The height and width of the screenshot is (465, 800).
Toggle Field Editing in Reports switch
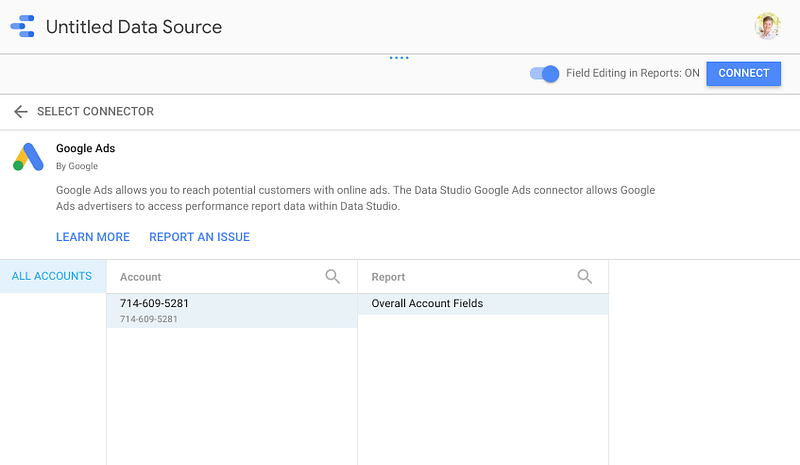(x=545, y=73)
